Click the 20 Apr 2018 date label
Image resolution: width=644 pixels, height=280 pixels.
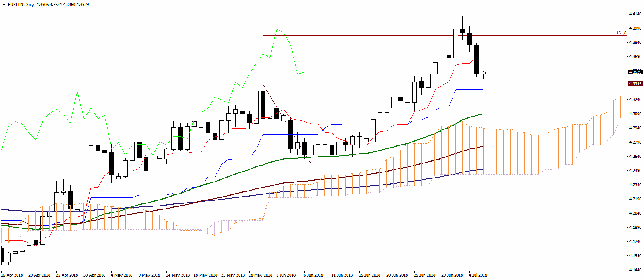[40, 275]
